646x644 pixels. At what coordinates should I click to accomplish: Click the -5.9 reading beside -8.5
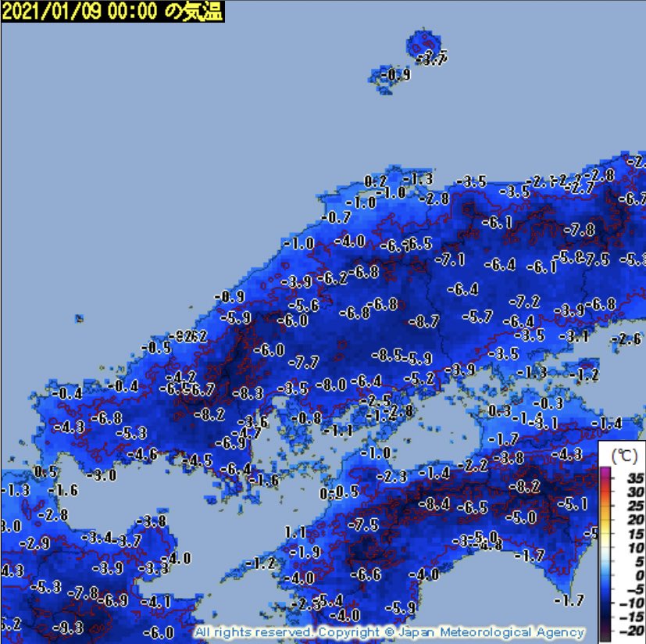[417, 359]
